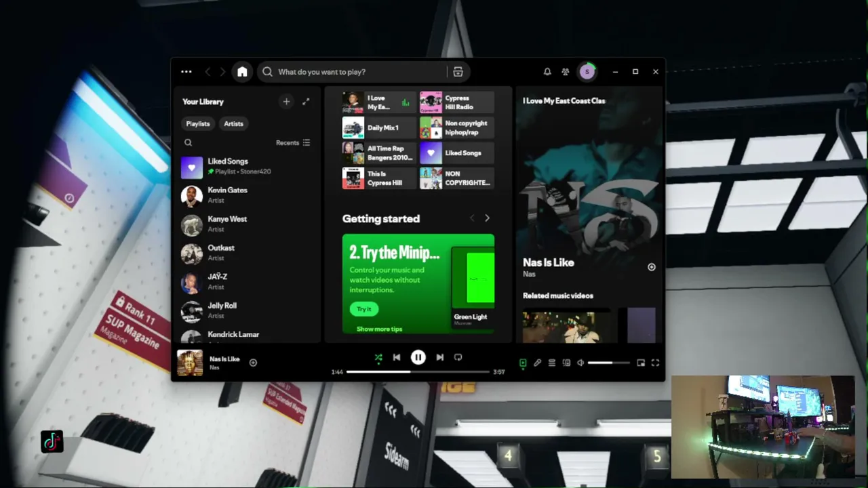
Task: Pause the current song
Action: [418, 357]
